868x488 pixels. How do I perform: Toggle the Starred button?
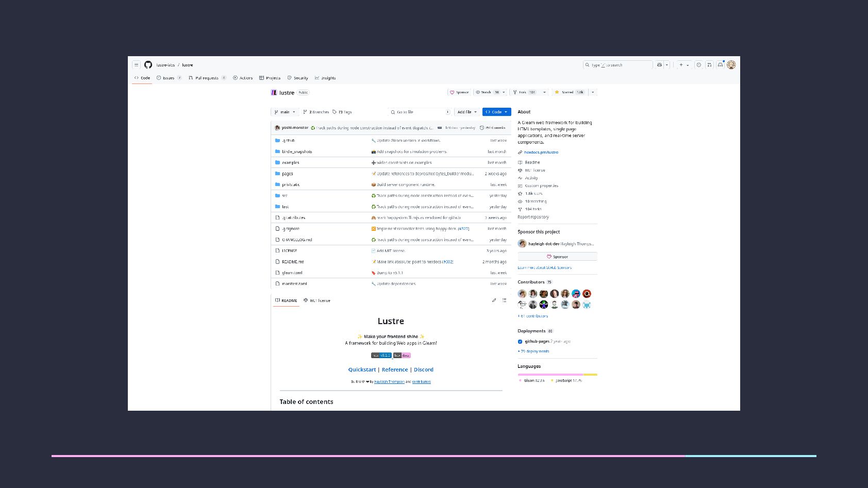tap(569, 92)
